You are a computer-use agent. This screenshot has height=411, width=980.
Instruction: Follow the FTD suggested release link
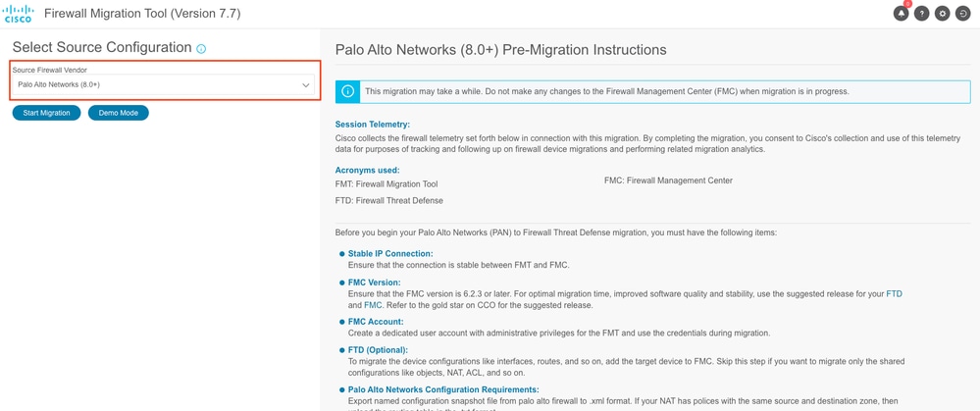895,293
